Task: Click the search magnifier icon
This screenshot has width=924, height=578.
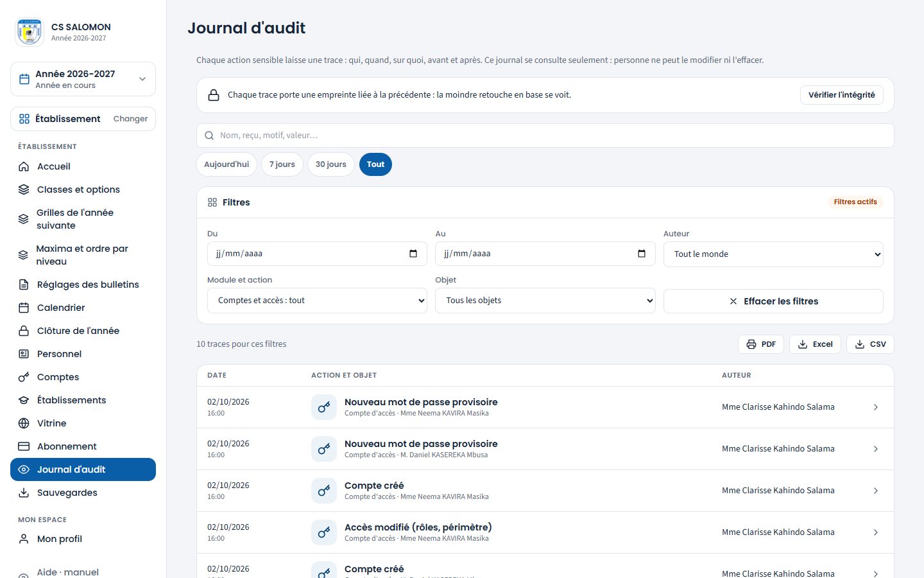Action: click(209, 136)
